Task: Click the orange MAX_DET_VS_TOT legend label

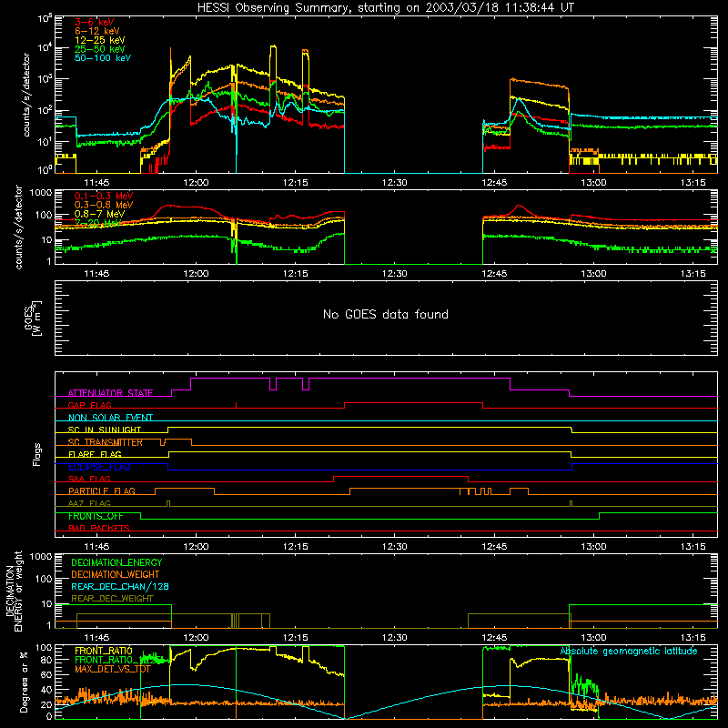Action: pos(113,669)
